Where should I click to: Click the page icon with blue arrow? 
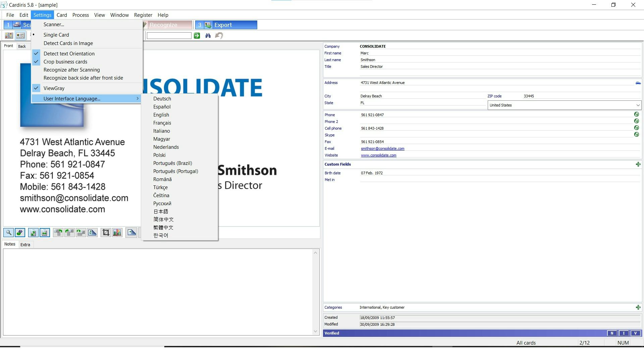[x=131, y=232]
